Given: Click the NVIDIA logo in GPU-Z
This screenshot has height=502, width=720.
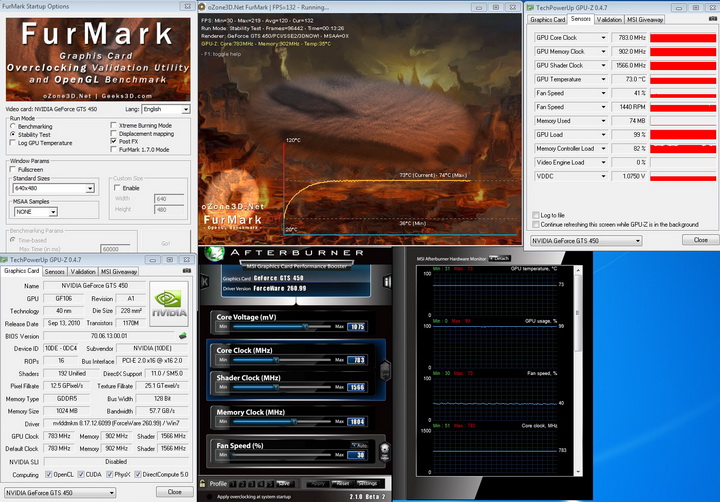Looking at the screenshot, I should click(x=167, y=302).
